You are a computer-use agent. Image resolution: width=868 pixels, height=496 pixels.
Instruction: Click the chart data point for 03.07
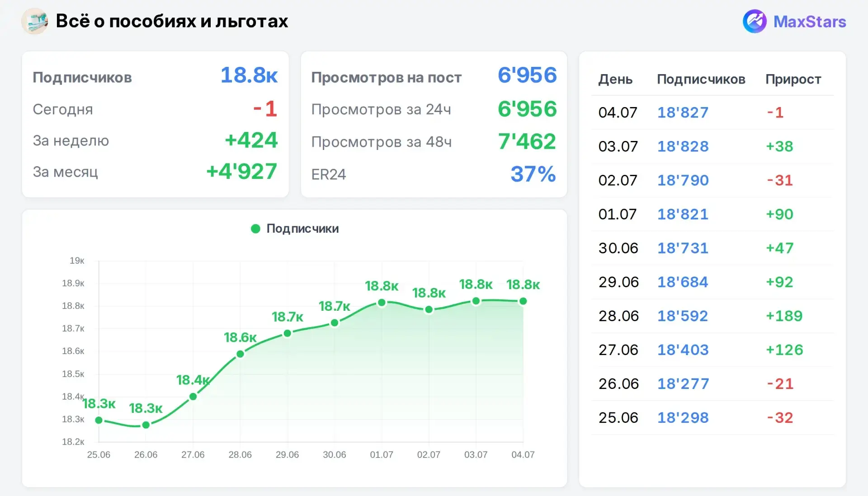[x=476, y=301]
